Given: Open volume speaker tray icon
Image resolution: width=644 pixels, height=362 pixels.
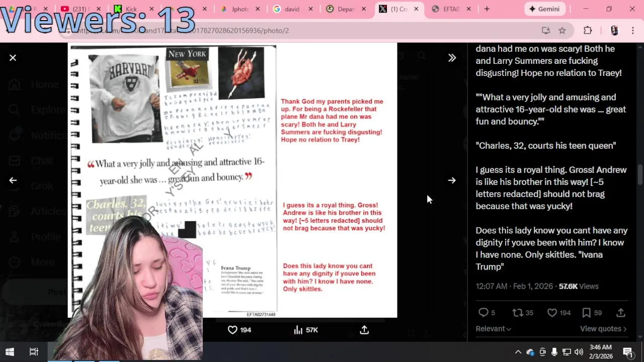Looking at the screenshot, I should pos(579,352).
